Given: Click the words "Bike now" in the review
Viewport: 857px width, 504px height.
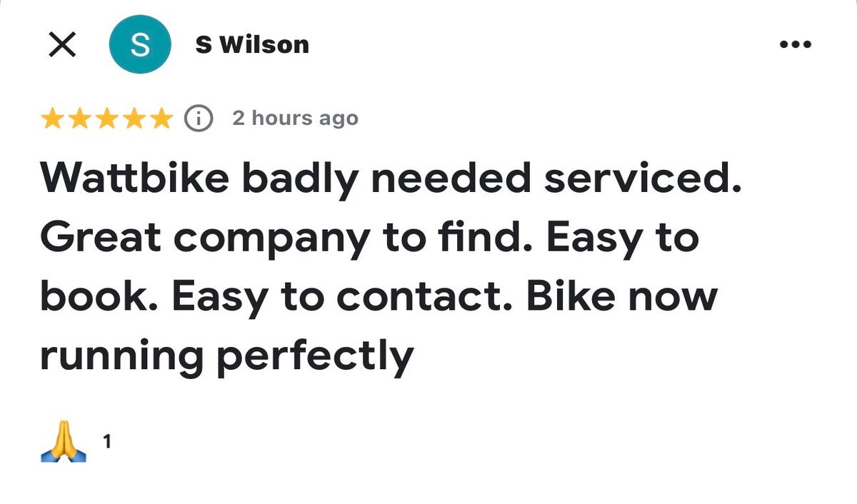Looking at the screenshot, I should click(621, 296).
